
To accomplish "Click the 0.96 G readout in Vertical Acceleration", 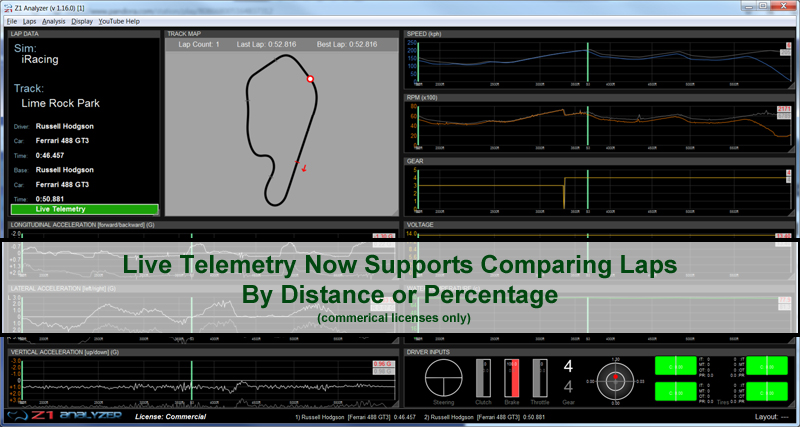I will tap(384, 364).
